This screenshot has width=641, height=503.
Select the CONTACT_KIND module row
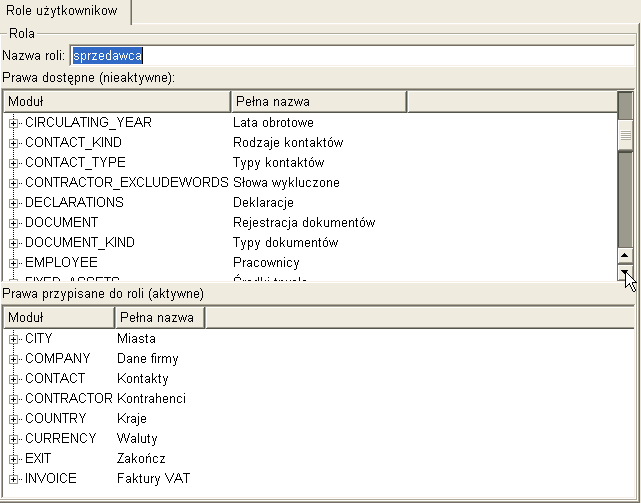[x=73, y=142]
